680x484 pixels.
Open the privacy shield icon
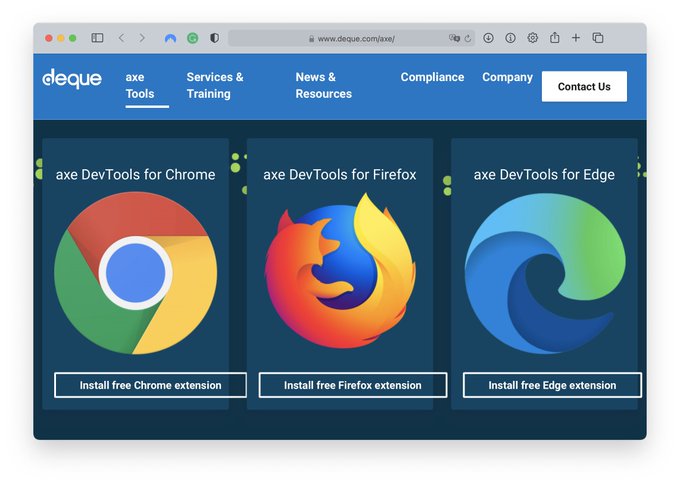[214, 38]
